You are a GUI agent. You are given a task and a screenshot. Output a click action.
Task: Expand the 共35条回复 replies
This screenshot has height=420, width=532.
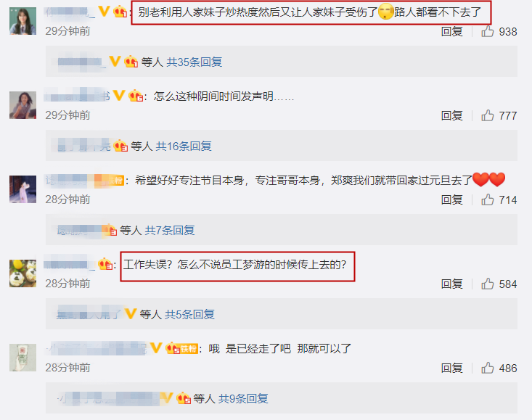(194, 62)
